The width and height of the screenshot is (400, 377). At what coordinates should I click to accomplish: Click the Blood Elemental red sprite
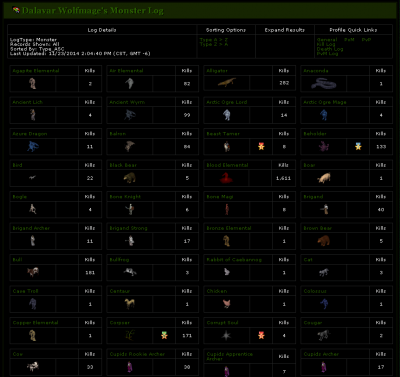click(x=227, y=178)
